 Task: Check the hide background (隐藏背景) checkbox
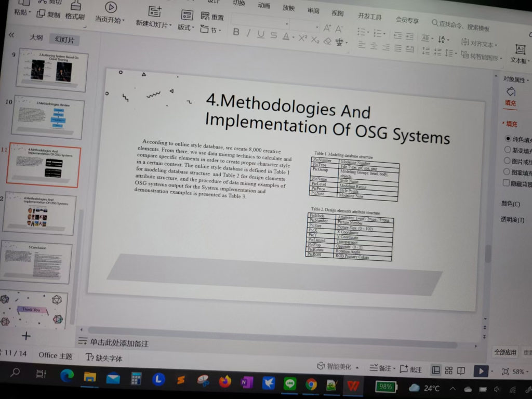pyautogui.click(x=506, y=182)
